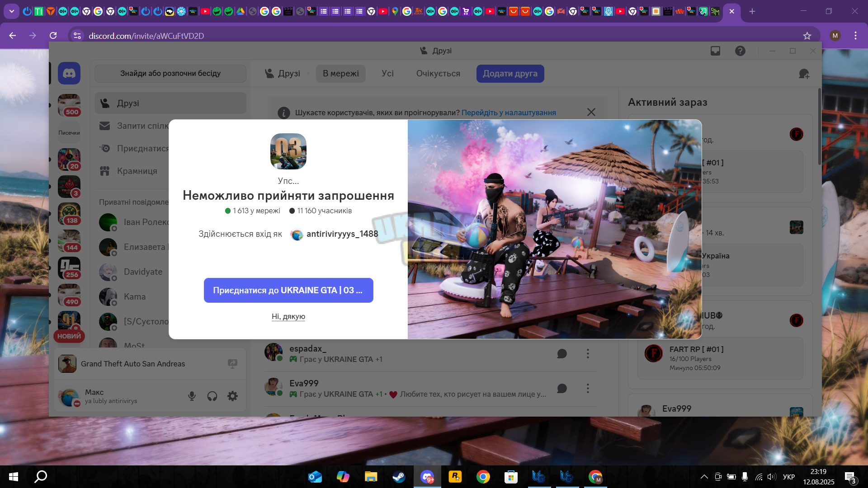Open the server icon with 20 badge
Image resolution: width=868 pixels, height=488 pixels.
coord(69,160)
